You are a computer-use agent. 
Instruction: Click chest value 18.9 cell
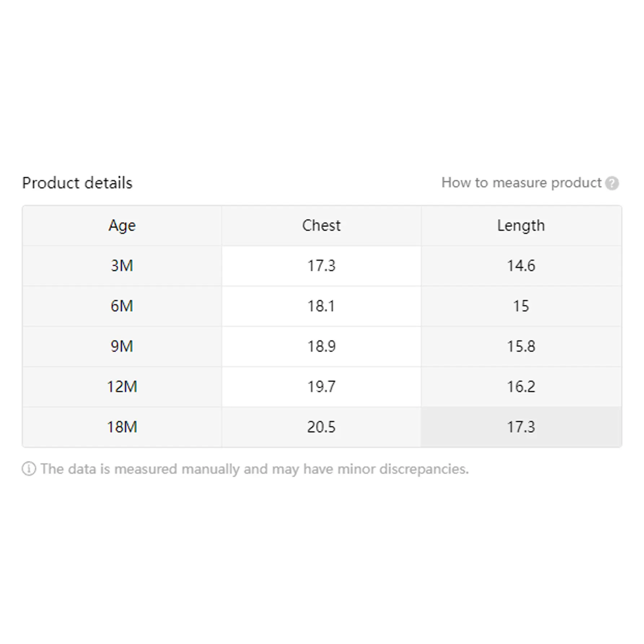[x=321, y=346]
